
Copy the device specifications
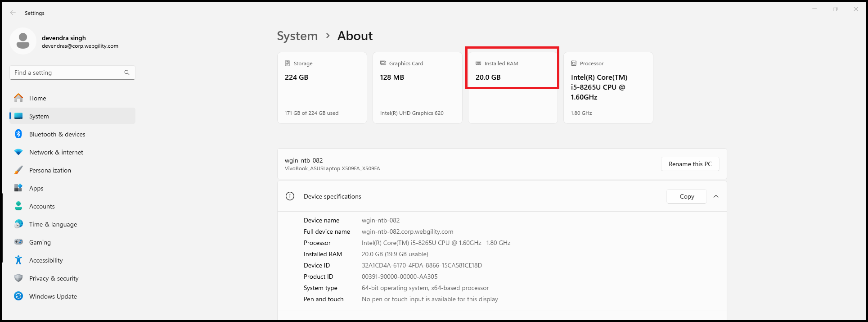[686, 196]
